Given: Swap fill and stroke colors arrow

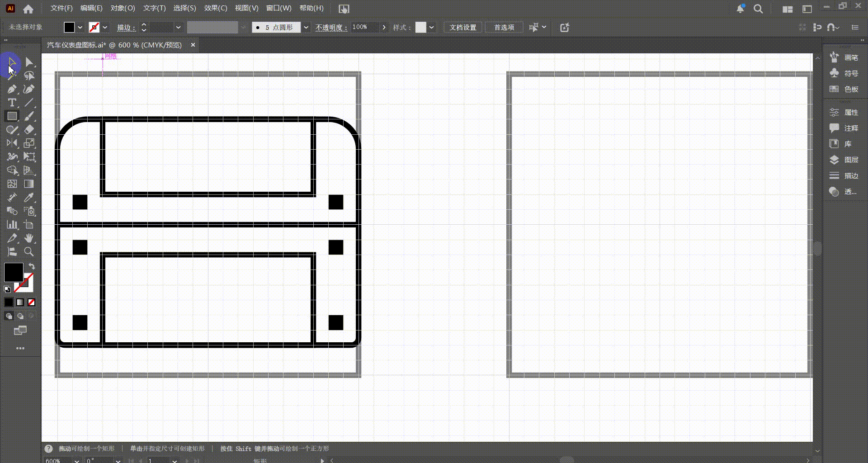Looking at the screenshot, I should pos(32,266).
